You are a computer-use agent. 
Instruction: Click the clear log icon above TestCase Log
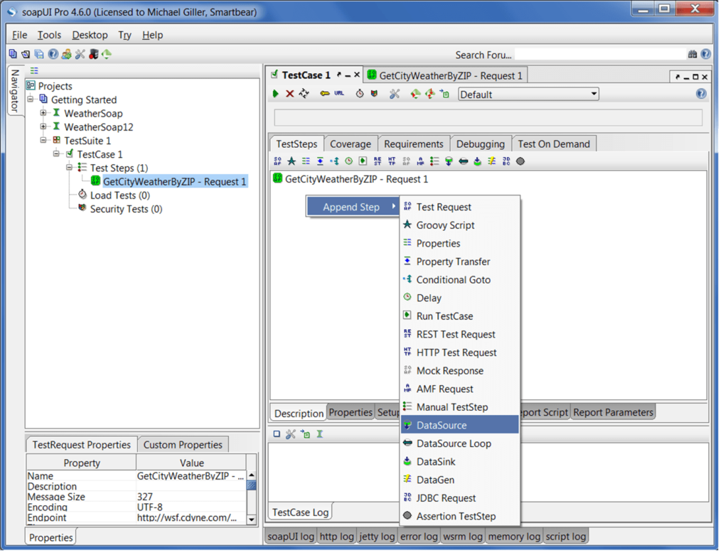point(277,434)
